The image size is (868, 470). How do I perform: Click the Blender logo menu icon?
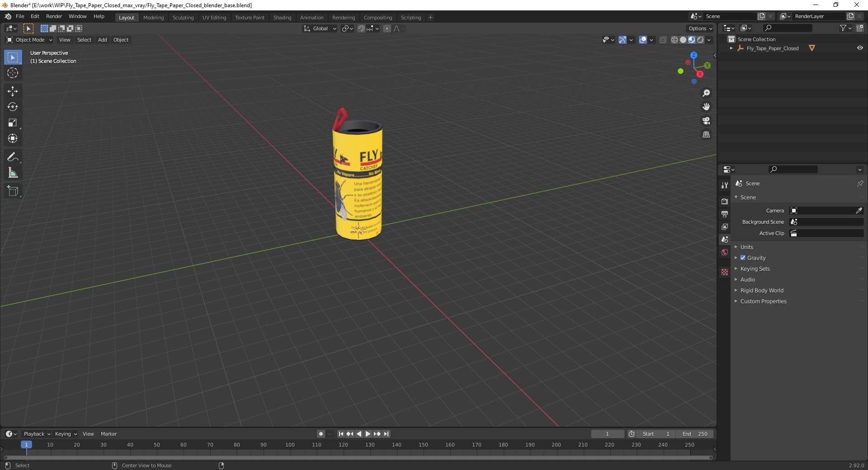pos(8,16)
